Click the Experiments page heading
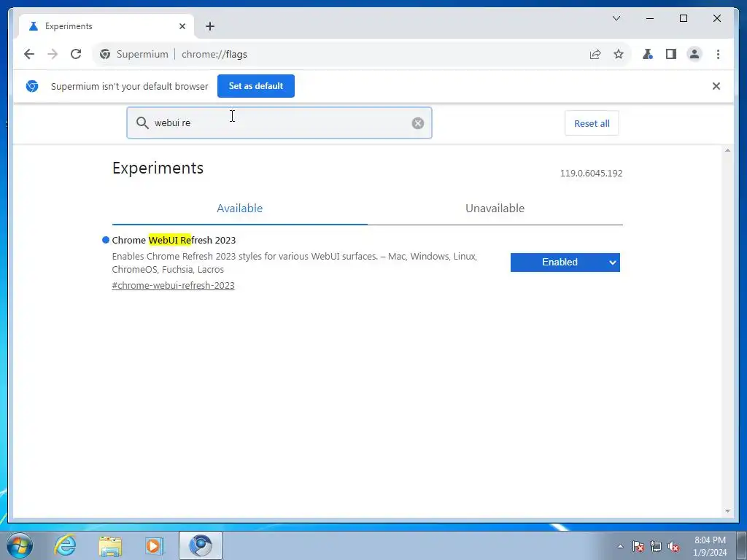Viewport: 747px width, 560px height. 158,168
